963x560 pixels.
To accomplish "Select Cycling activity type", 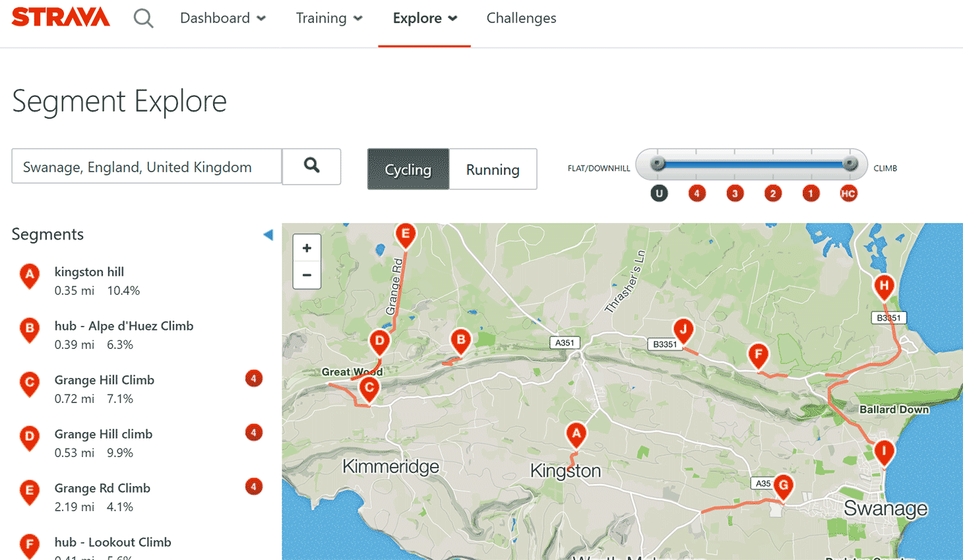I will (408, 170).
